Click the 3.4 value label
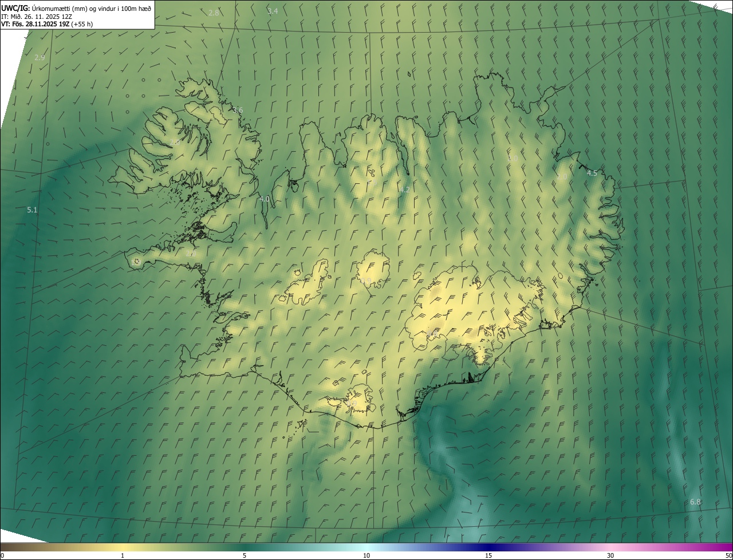 coord(273,11)
